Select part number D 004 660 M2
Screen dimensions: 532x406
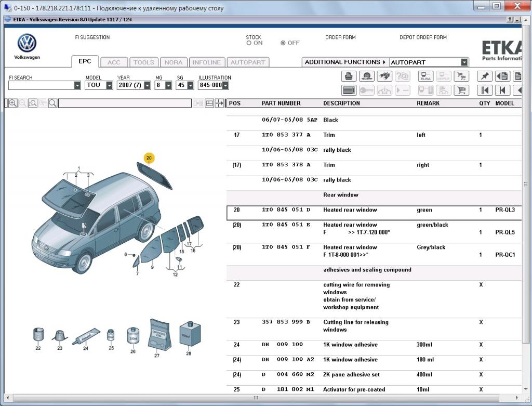tap(288, 374)
